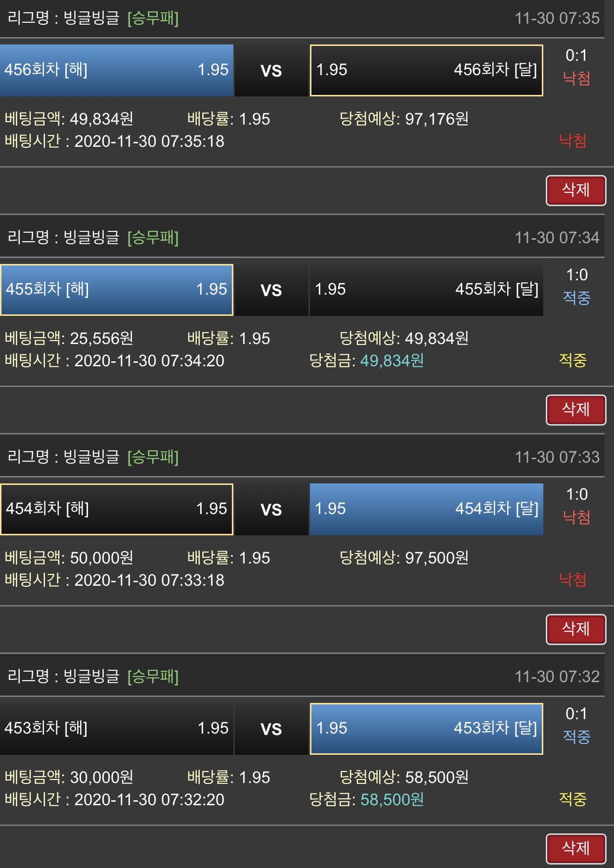Select the 455회차 [달] option
The height and width of the screenshot is (868, 614).
[426, 290]
